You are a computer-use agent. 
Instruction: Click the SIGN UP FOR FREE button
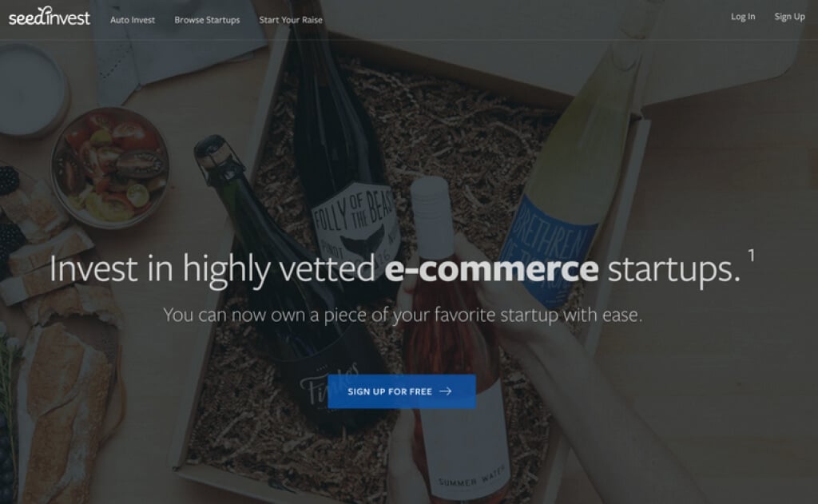(402, 391)
